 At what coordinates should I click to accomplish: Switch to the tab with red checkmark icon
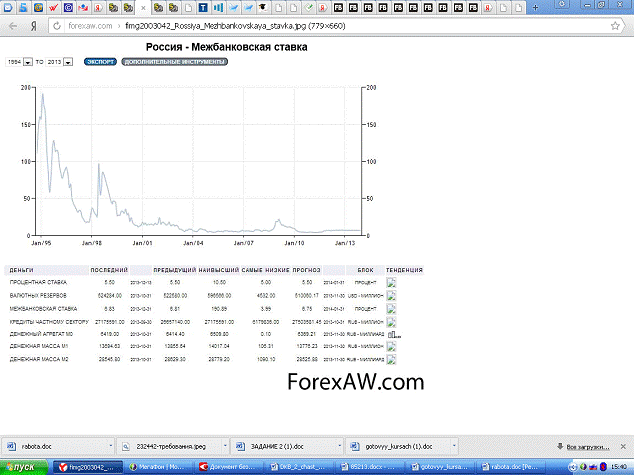click(53, 8)
